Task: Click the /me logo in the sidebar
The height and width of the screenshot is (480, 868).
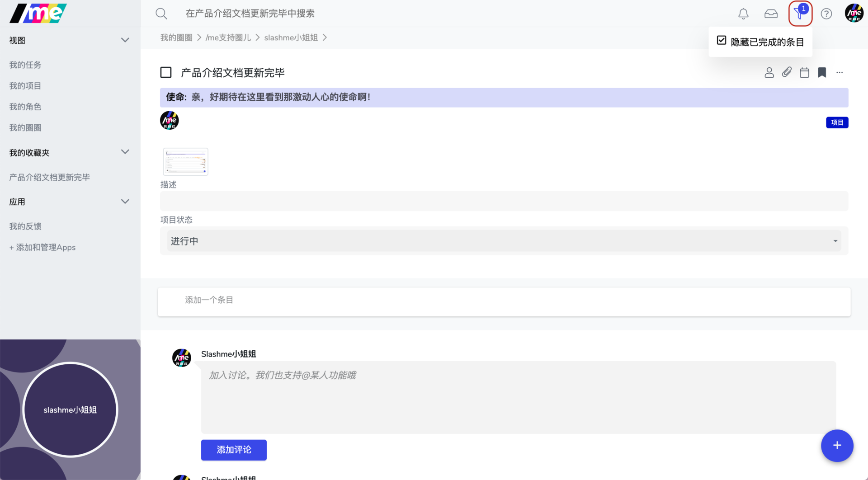Action: (38, 13)
